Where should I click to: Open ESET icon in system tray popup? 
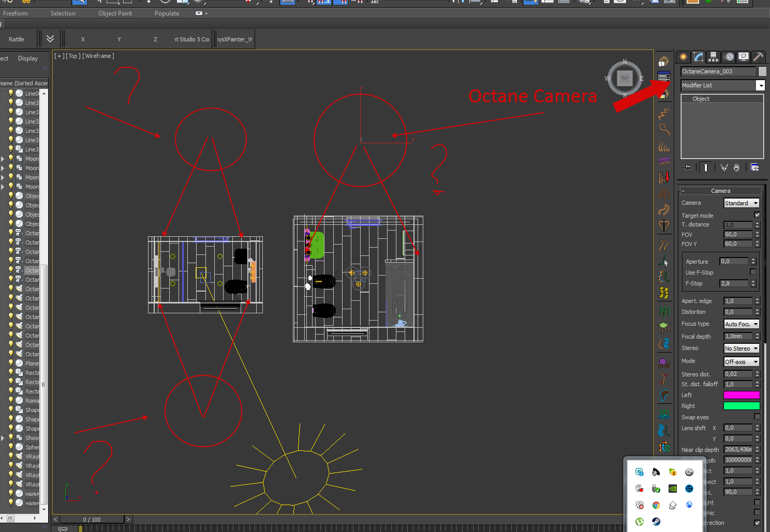640,472
